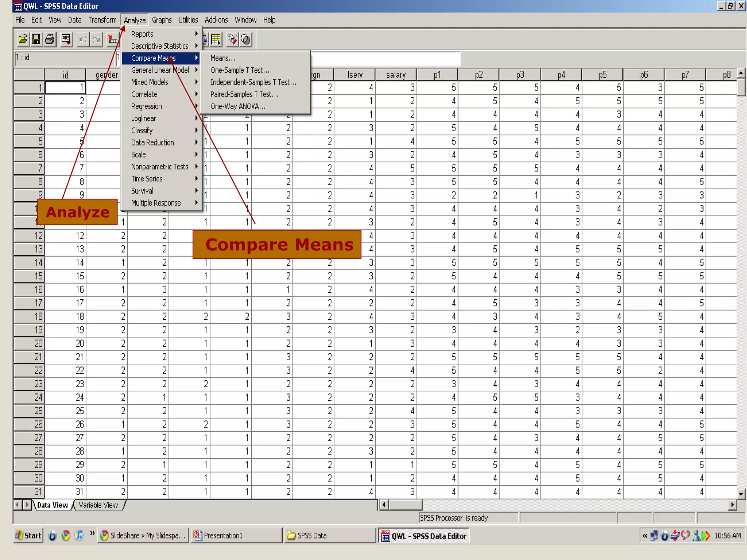Expand the Reports submenu
747x560 pixels.
click(161, 34)
